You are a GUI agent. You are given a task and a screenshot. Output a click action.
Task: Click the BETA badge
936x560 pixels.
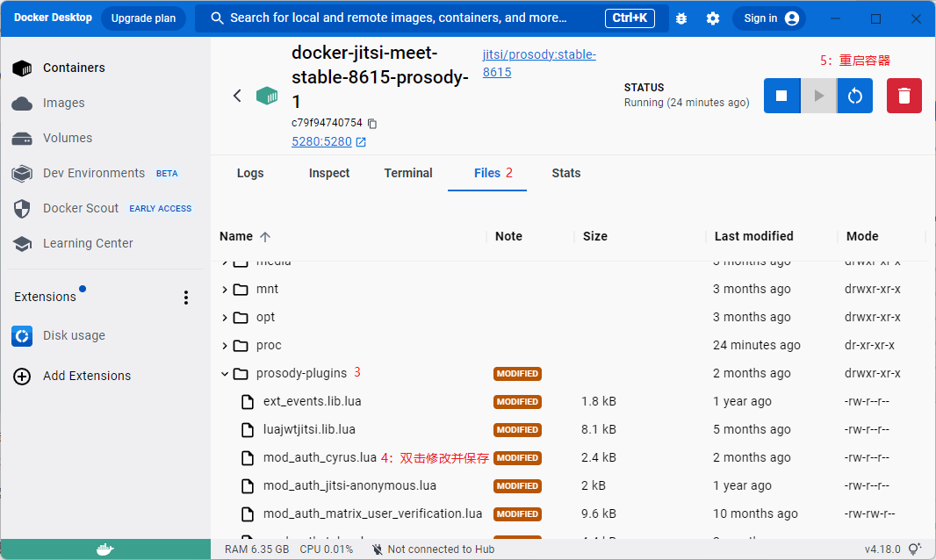pyautogui.click(x=167, y=174)
